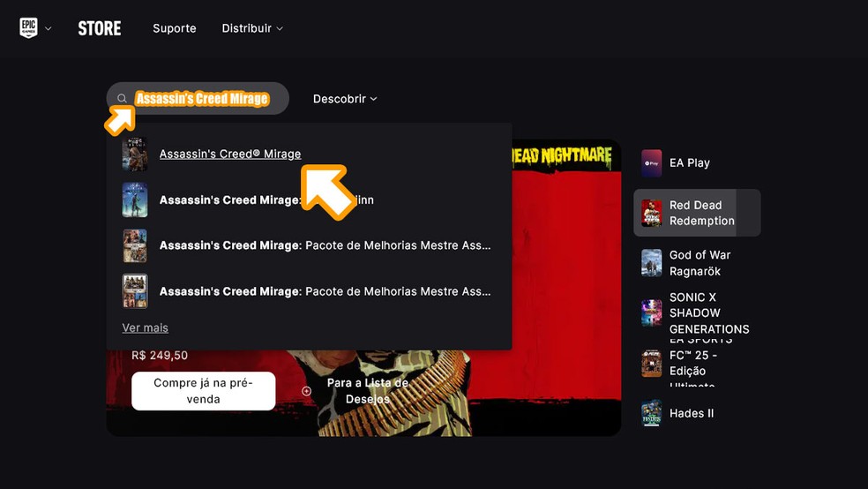Screen dimensions: 868x489
Task: Click the thumbnail of the second Mirage result
Action: click(x=134, y=199)
